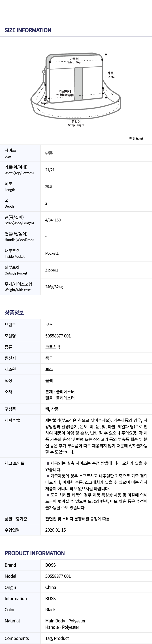This screenshot has width=152, height=644.
Task: Click the 단위 (cm) unit note
Action: click(x=136, y=139)
